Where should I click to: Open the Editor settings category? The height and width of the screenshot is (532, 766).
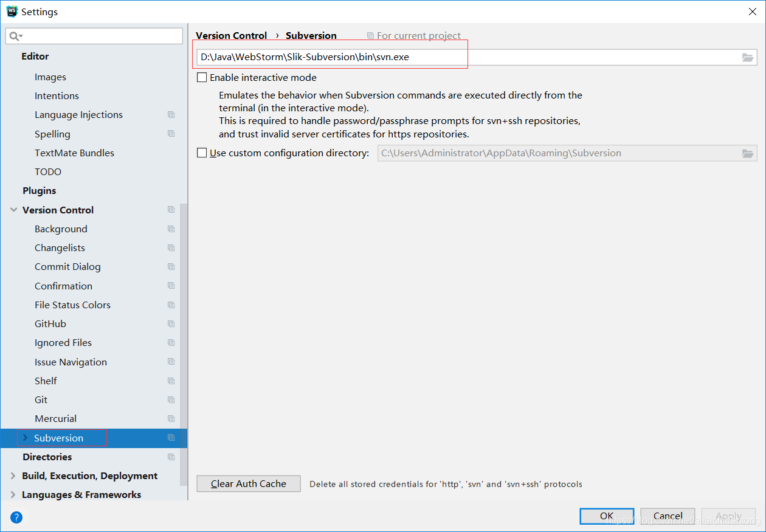35,56
